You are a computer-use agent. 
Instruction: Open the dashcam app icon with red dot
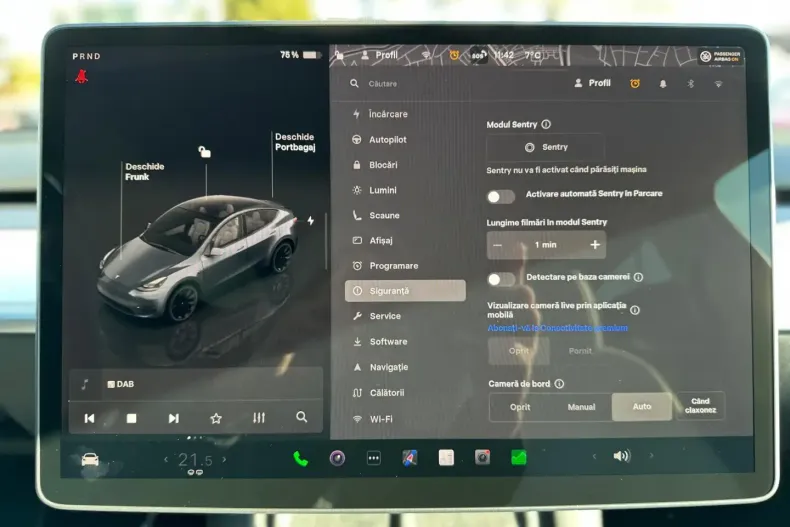coord(482,457)
